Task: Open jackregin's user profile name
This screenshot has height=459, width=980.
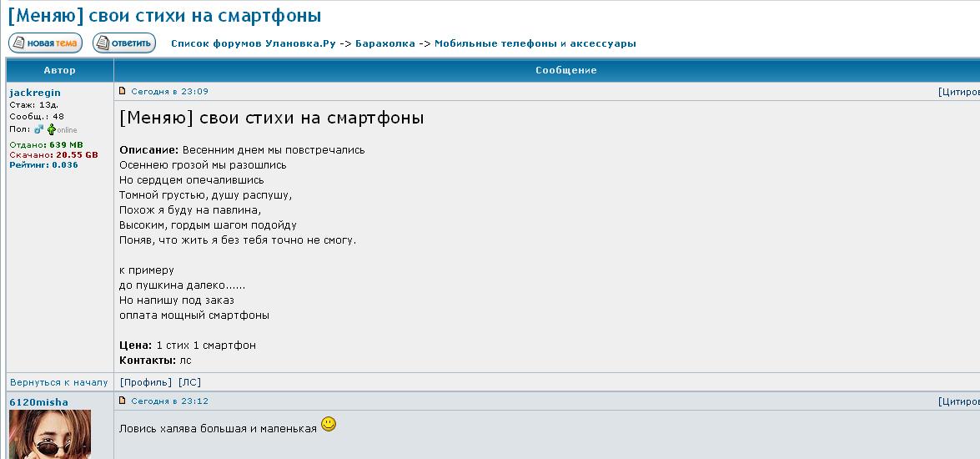Action: coord(35,93)
